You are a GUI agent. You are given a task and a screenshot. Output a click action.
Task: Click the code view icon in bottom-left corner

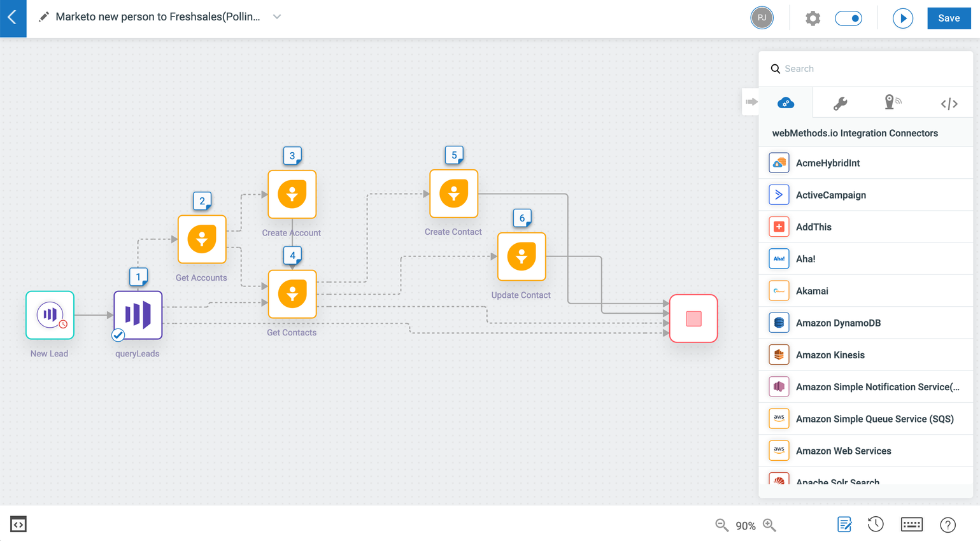click(18, 524)
